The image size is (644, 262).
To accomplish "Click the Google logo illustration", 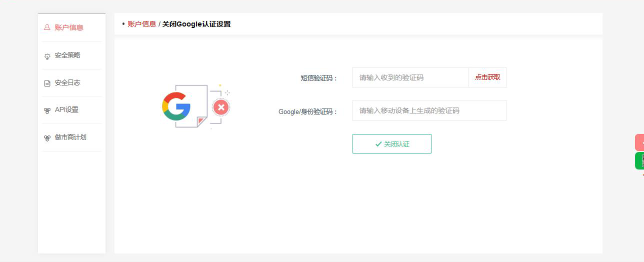I will [176, 106].
